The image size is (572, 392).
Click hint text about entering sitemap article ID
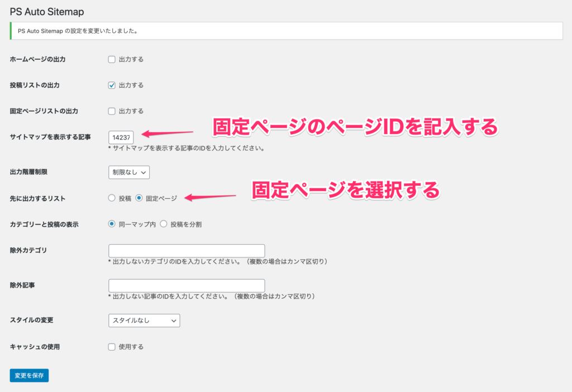coord(187,149)
